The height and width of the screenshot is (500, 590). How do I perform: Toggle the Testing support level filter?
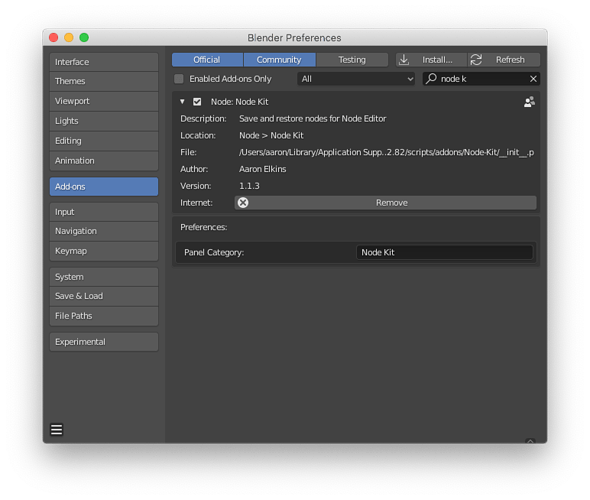(x=352, y=60)
